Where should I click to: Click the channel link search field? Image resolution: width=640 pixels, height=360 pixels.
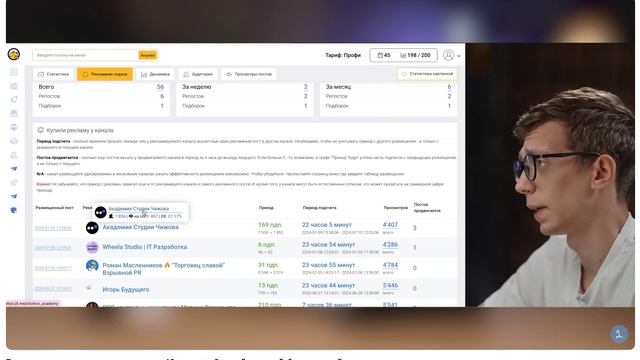[86, 55]
